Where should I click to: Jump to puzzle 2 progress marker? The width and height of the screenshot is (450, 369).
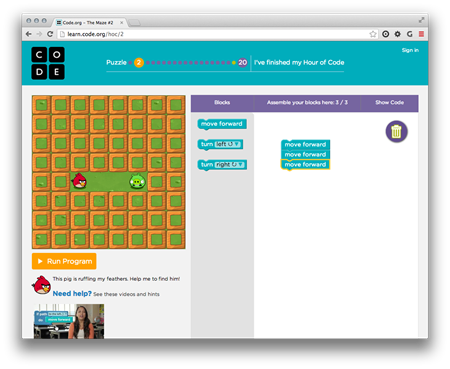139,62
